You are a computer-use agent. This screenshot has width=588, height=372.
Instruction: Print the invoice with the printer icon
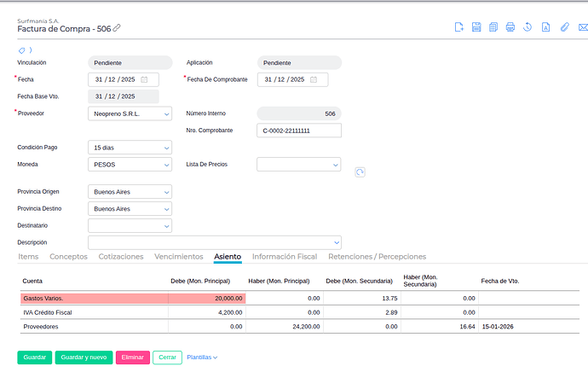(510, 27)
